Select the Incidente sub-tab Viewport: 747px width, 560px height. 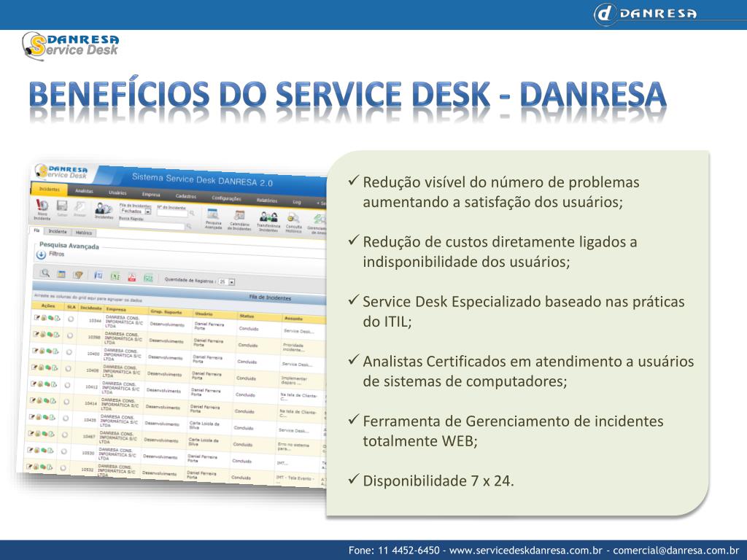click(x=57, y=231)
